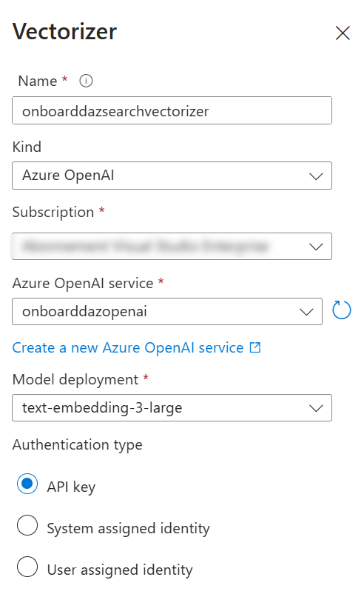Viewport: 364px width, 597px height.
Task: Click the User assigned identity label
Action: click(x=120, y=570)
